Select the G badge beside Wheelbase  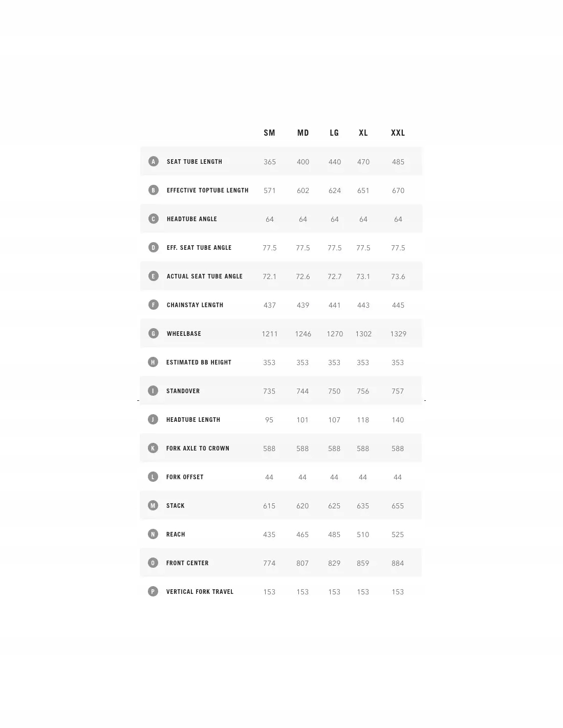[154, 333]
